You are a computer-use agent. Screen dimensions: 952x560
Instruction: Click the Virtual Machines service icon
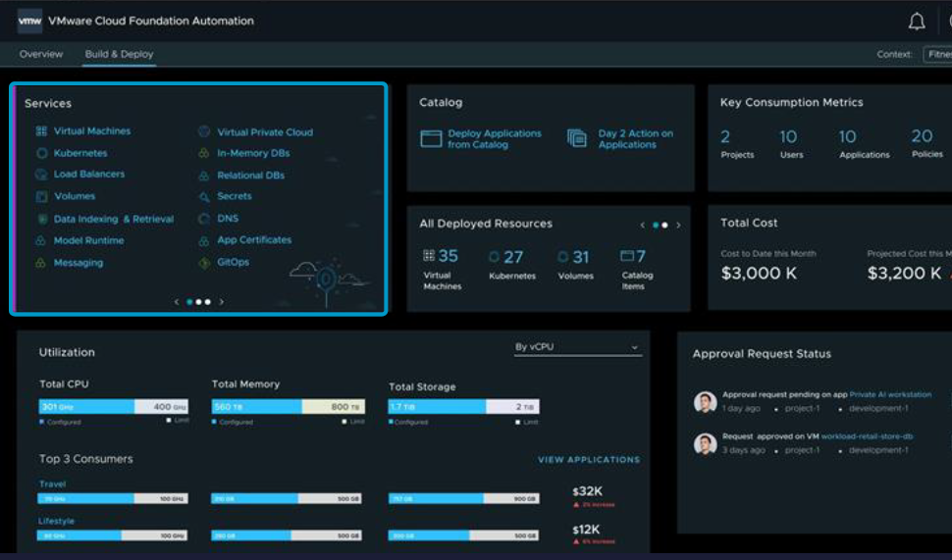click(x=41, y=131)
